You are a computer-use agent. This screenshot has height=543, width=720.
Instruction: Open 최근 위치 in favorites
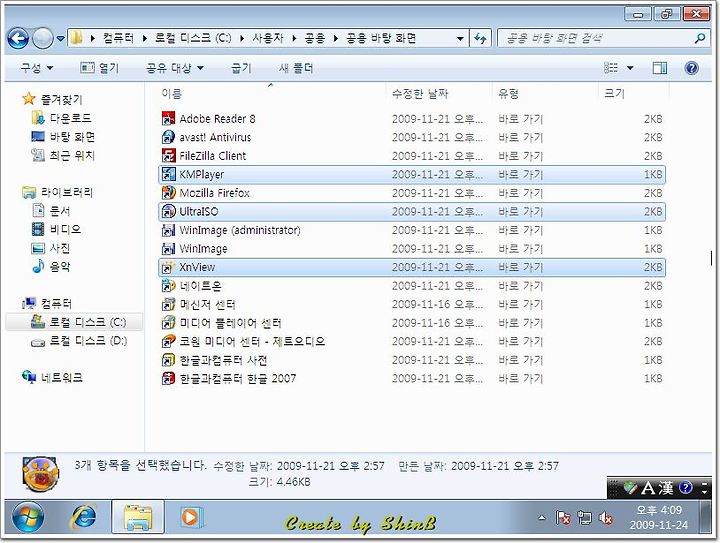point(63,155)
